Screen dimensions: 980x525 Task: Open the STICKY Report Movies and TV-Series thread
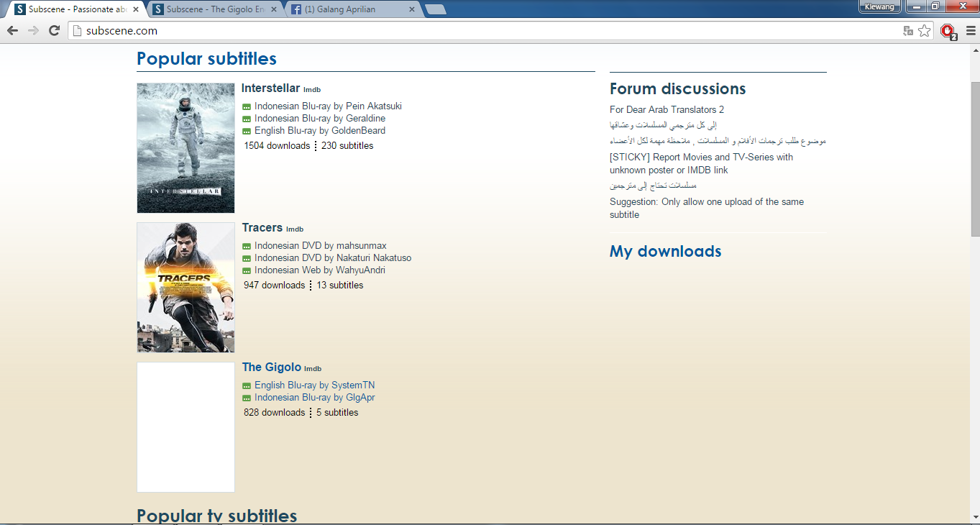tap(702, 163)
